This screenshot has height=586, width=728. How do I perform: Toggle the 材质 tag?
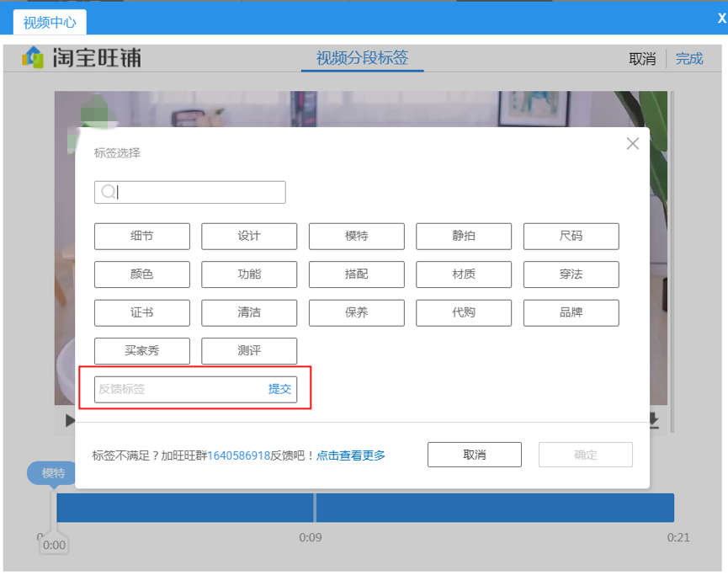click(464, 274)
